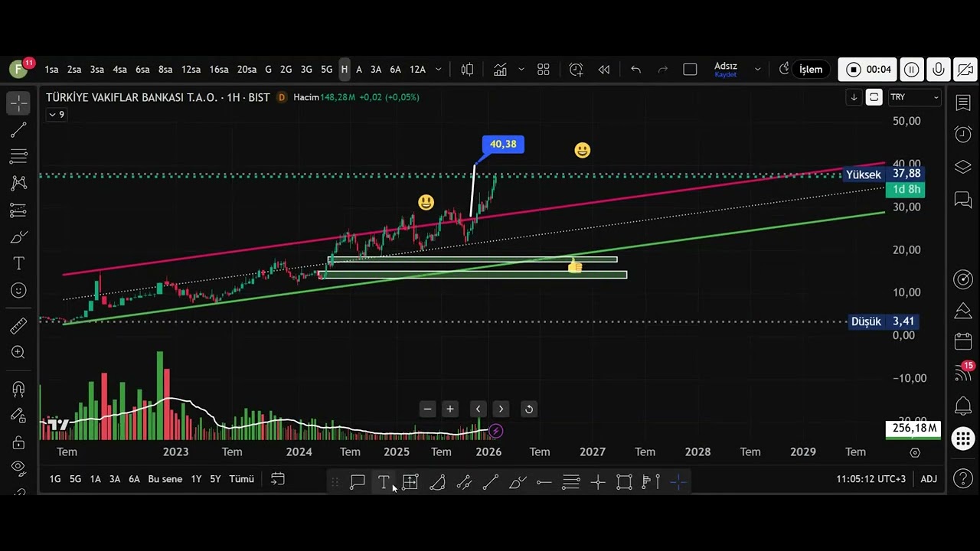Select the 4sa timeframe

pyautogui.click(x=119, y=70)
